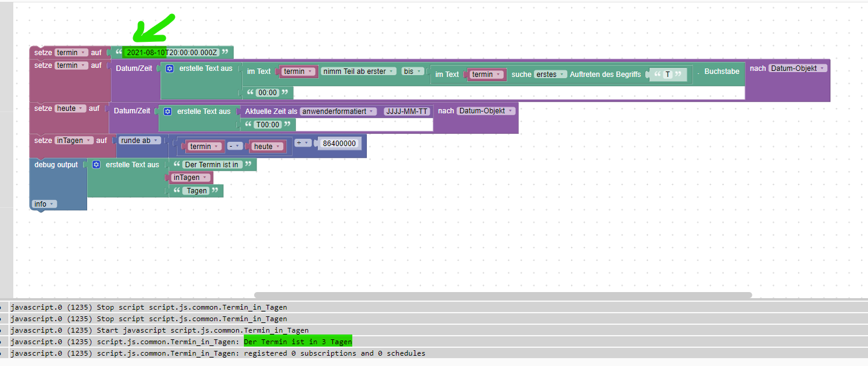Screen dimensions: 868x366
Task: Edit the number field 86400000
Action: pos(339,144)
